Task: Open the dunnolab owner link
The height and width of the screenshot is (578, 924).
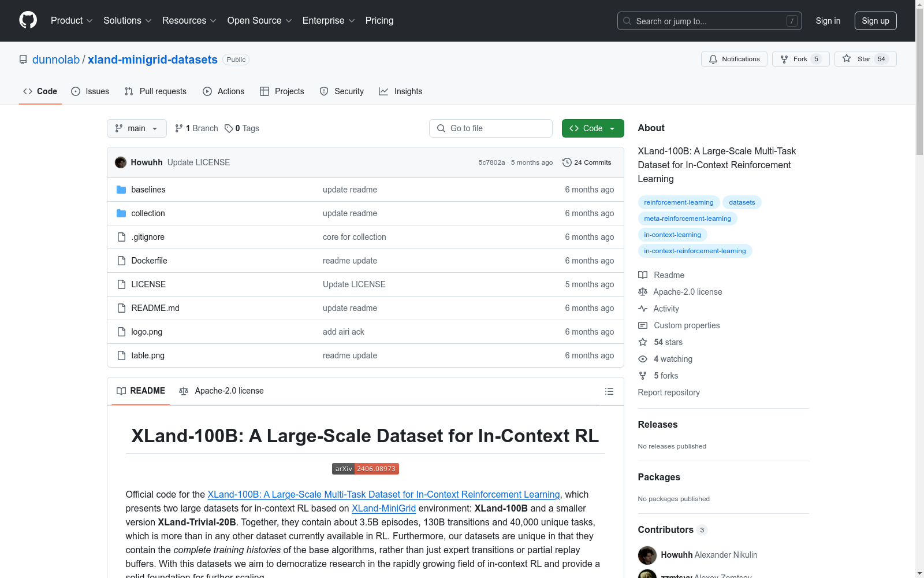Action: pyautogui.click(x=56, y=60)
